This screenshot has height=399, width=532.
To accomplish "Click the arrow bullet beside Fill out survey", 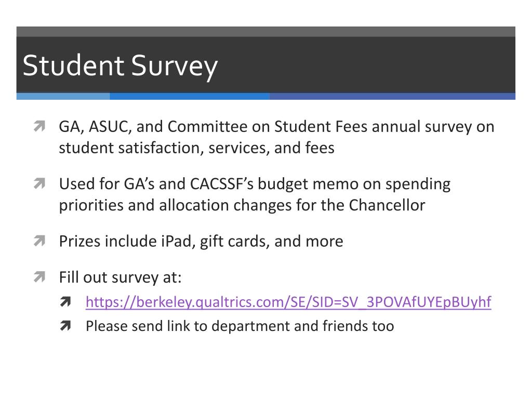I will point(39,277).
